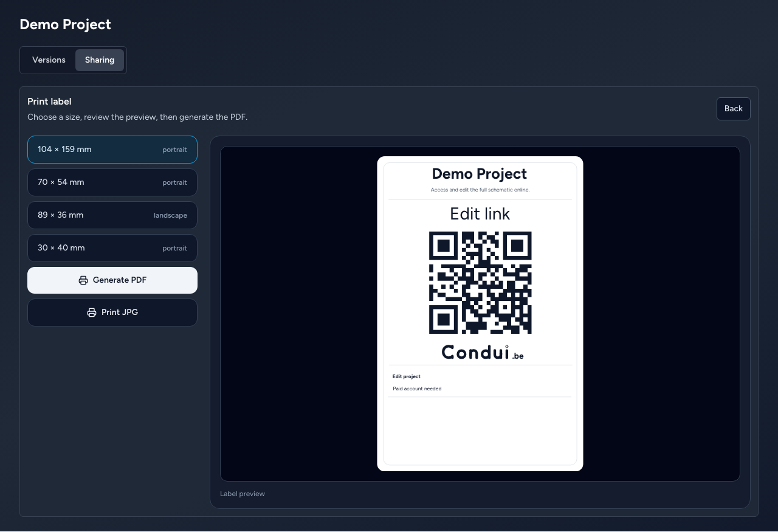
Task: Generate the PDF label
Action: tap(112, 280)
